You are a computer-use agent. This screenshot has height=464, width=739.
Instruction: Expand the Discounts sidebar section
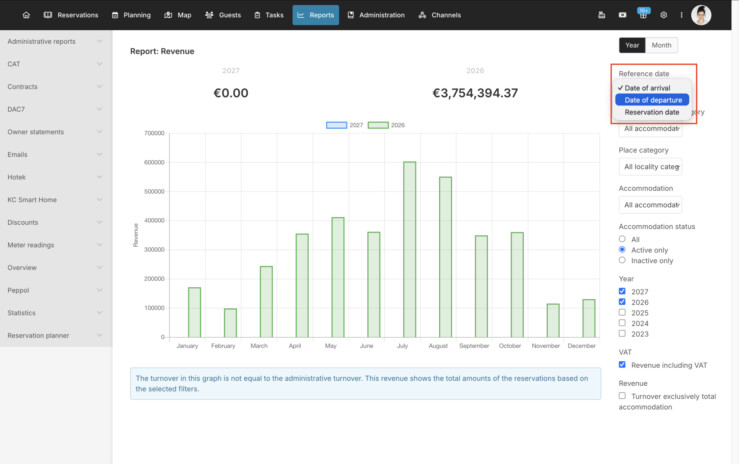coord(56,222)
